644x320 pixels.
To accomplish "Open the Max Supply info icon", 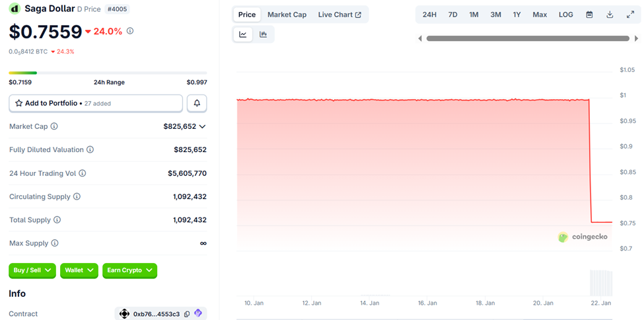I will pos(55,243).
